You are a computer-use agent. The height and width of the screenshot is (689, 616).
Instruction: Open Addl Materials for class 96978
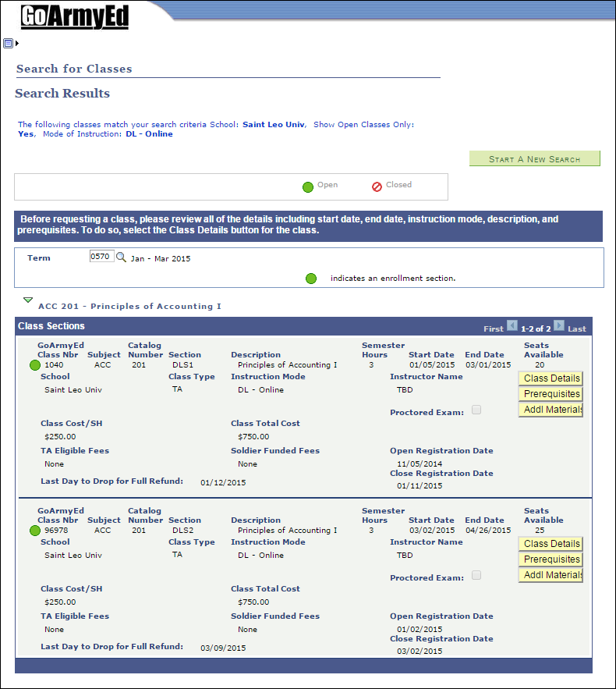point(551,575)
